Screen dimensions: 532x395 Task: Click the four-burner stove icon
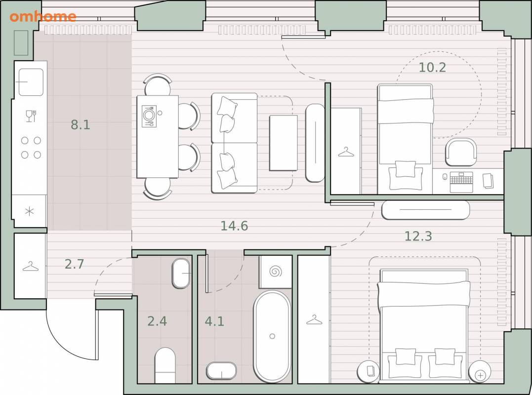31,148
